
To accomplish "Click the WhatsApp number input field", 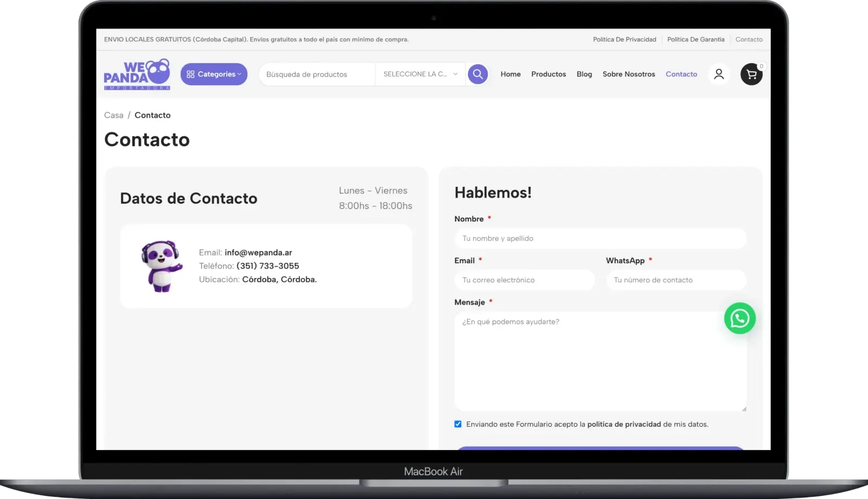I will click(676, 280).
